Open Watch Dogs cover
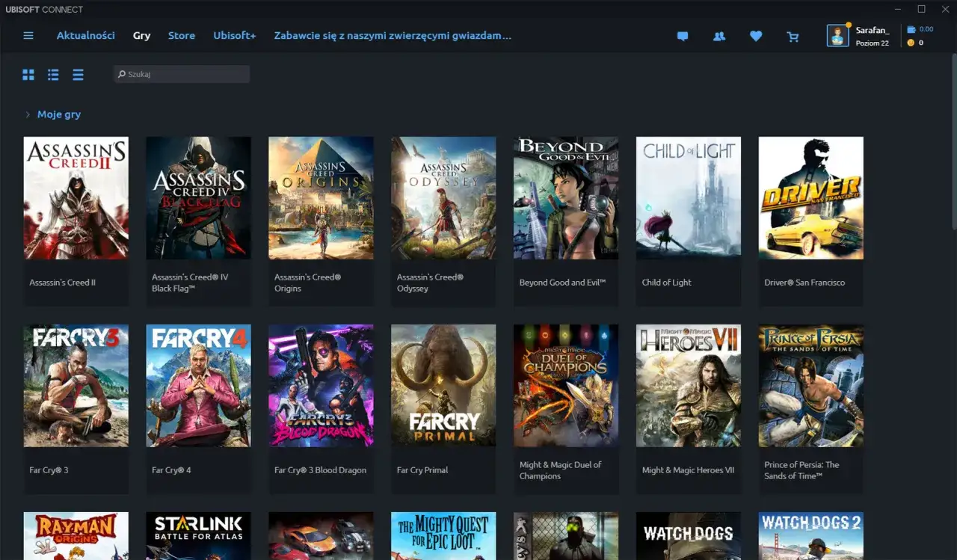 click(x=689, y=536)
